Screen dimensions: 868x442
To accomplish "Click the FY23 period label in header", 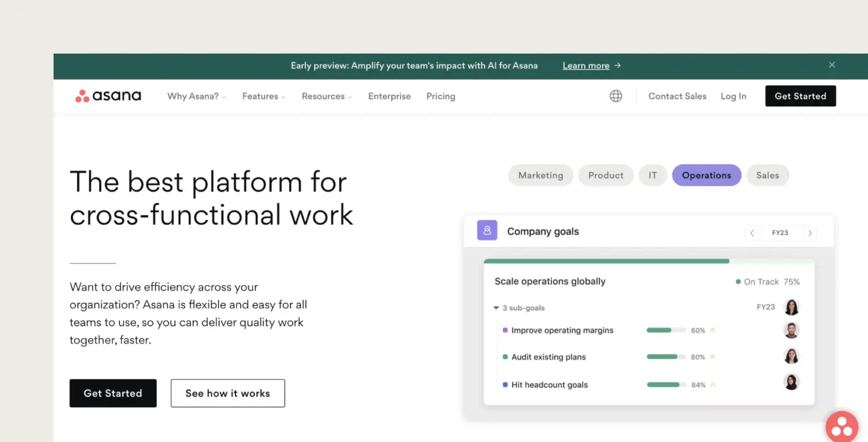I will [x=780, y=233].
